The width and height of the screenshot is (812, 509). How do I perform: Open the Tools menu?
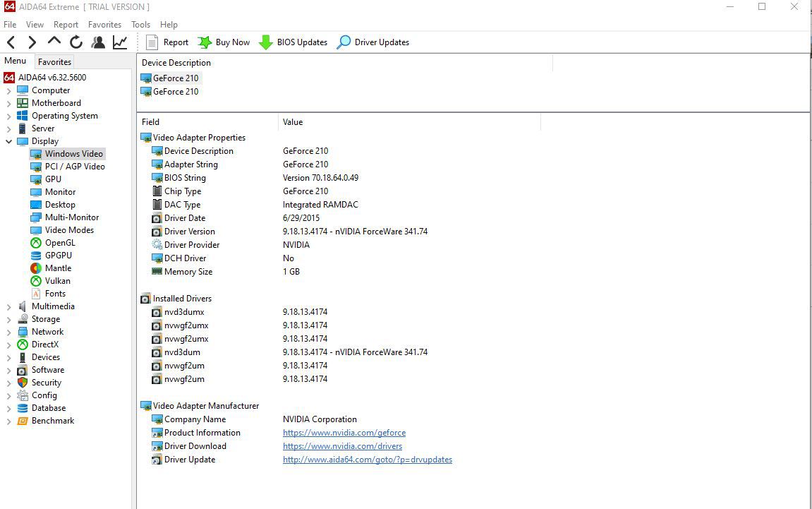coord(140,25)
